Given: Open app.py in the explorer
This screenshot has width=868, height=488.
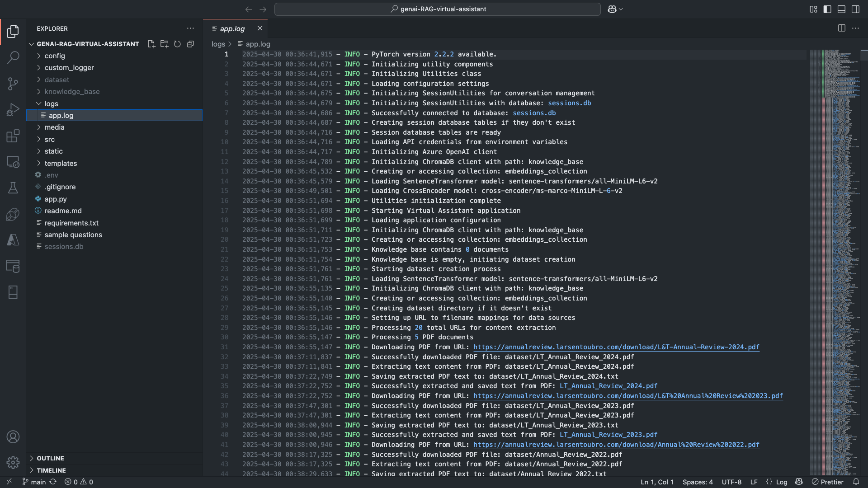Looking at the screenshot, I should coord(114,199).
